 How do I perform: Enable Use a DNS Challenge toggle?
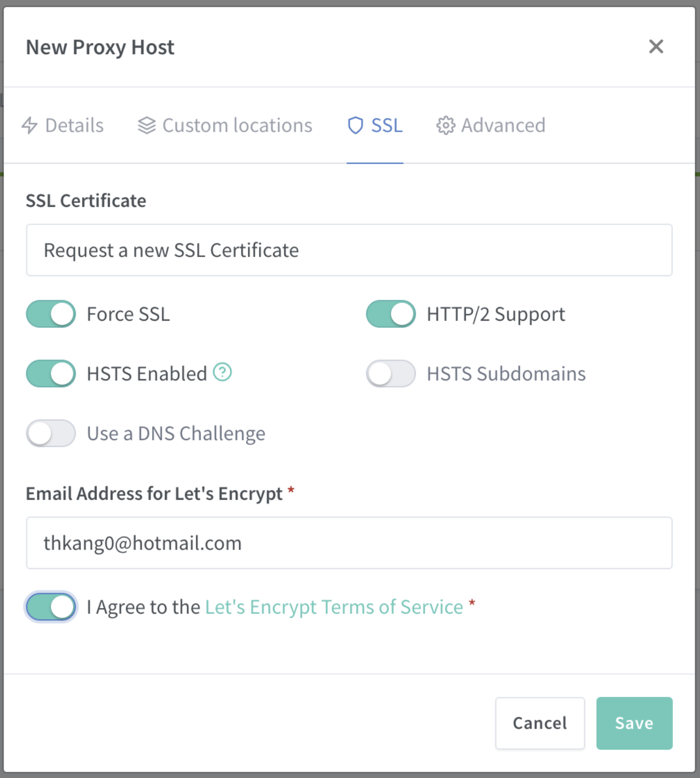[x=51, y=434]
